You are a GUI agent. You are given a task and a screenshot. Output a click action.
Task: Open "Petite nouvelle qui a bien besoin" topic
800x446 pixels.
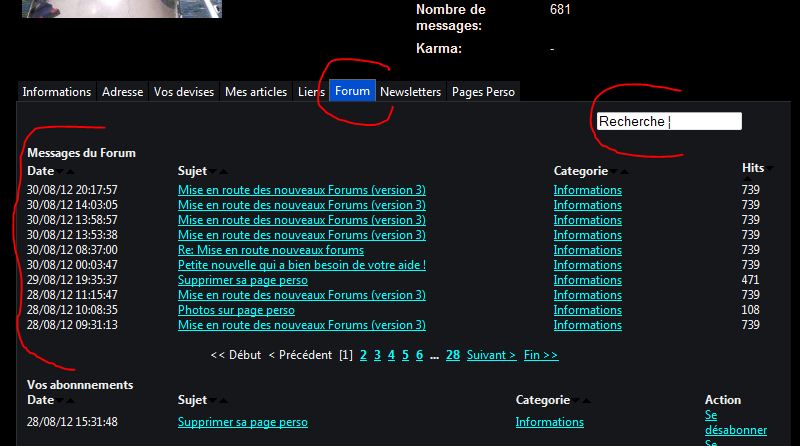[302, 265]
